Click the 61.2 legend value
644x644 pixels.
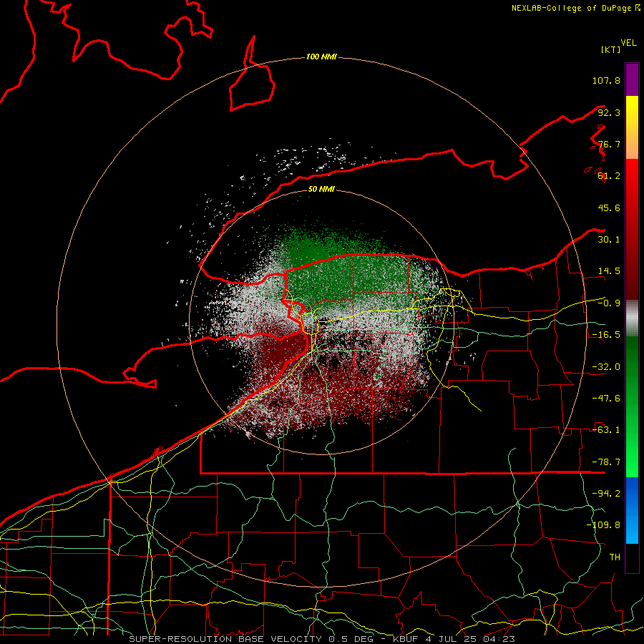tap(609, 176)
